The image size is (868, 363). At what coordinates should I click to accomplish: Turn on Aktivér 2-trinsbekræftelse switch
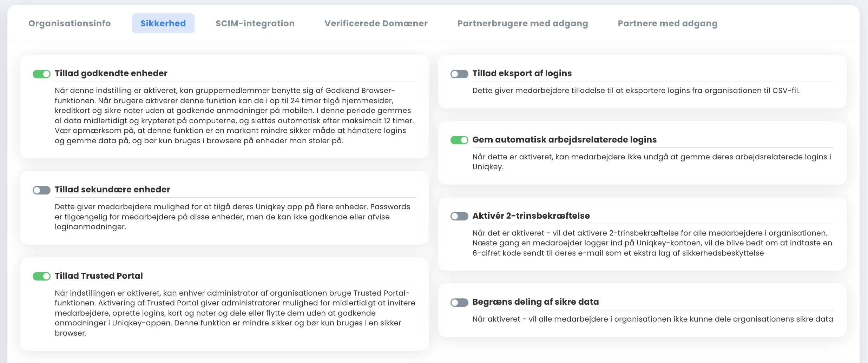[x=459, y=216]
